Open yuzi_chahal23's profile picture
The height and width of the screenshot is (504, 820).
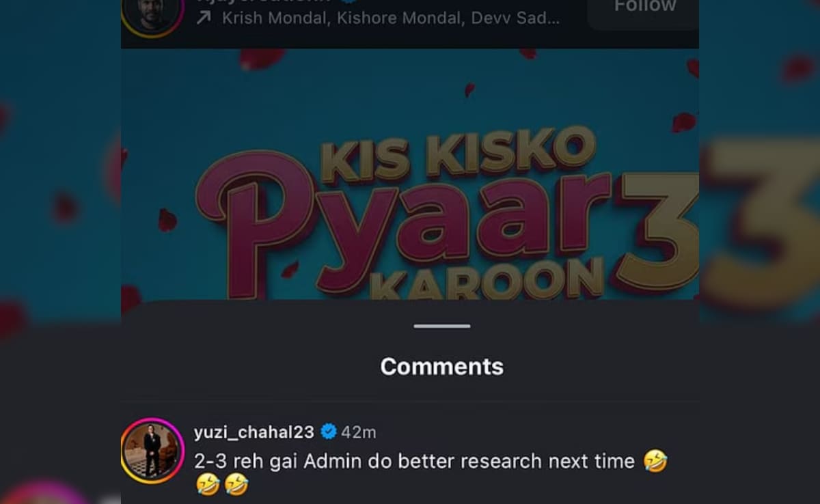(152, 449)
